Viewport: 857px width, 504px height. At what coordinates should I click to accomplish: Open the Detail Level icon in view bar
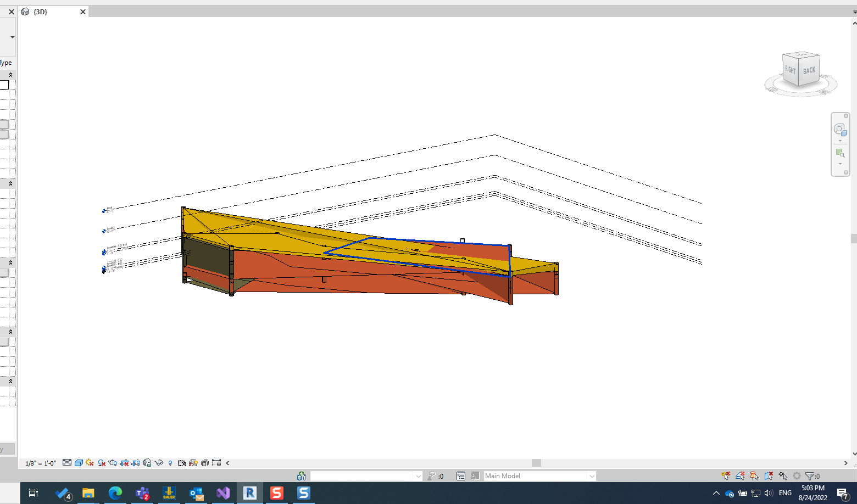click(x=67, y=463)
